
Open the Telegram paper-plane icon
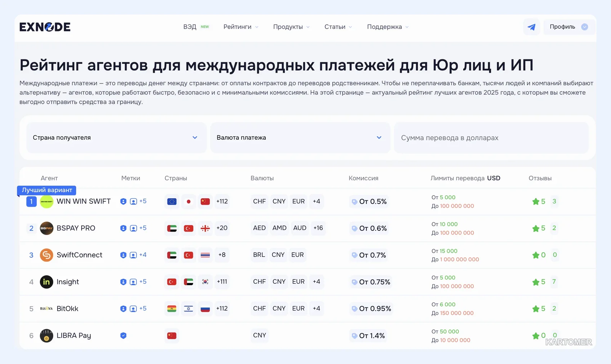(531, 27)
